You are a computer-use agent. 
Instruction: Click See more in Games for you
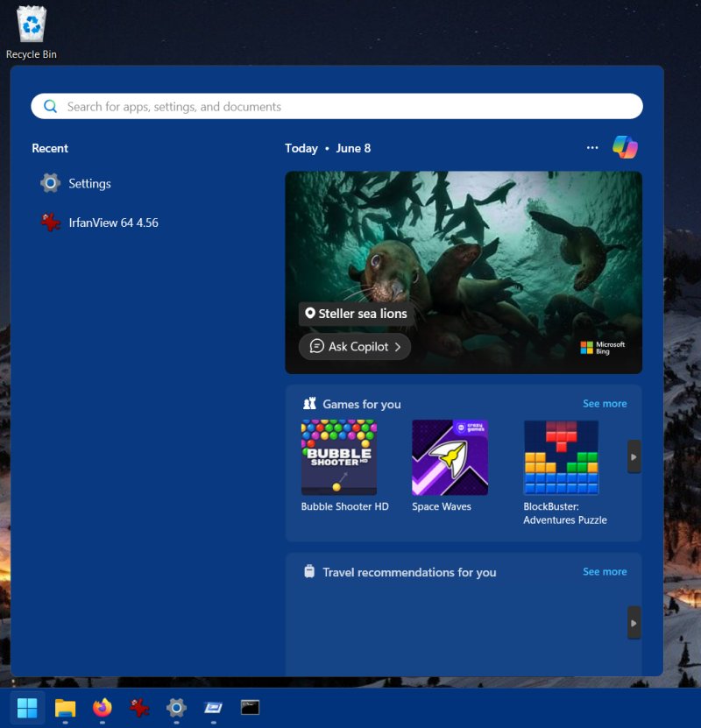coord(605,404)
